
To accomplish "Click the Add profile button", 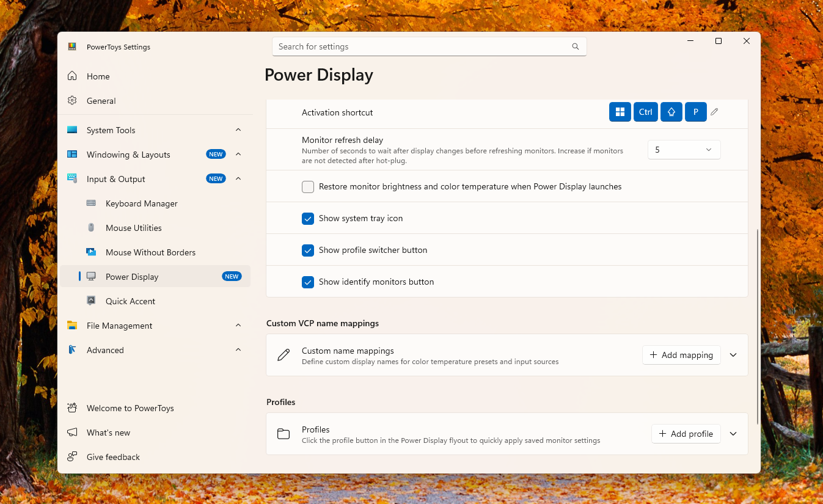I will pos(686,434).
